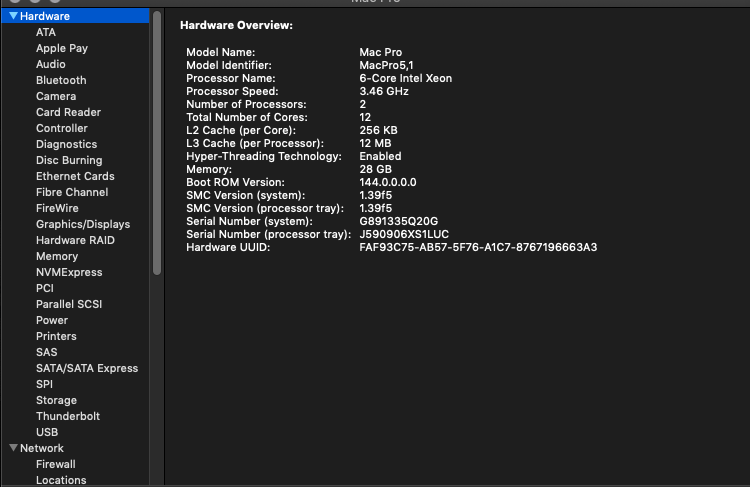Select the Memory sidebar entry
Screen dimensions: 750x487
57,256
